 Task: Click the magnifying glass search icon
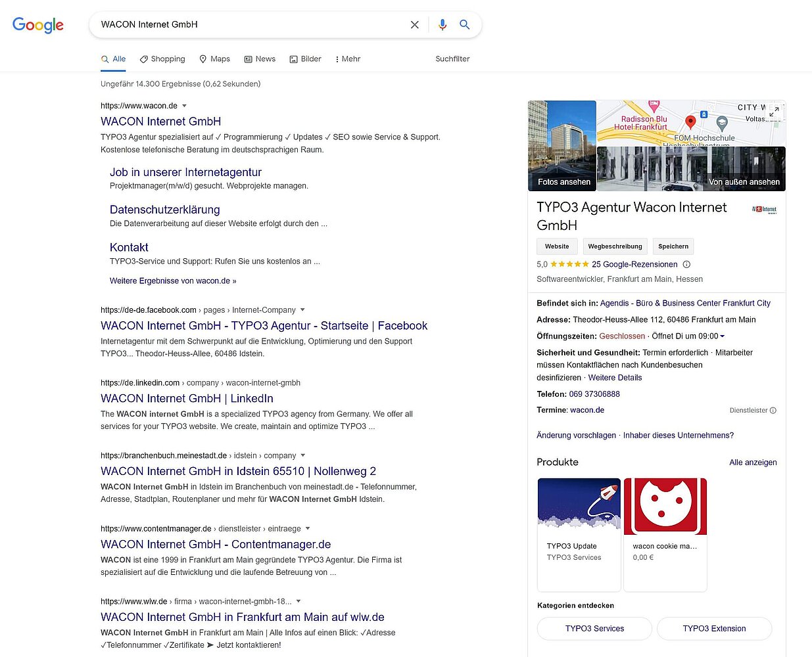(x=465, y=25)
